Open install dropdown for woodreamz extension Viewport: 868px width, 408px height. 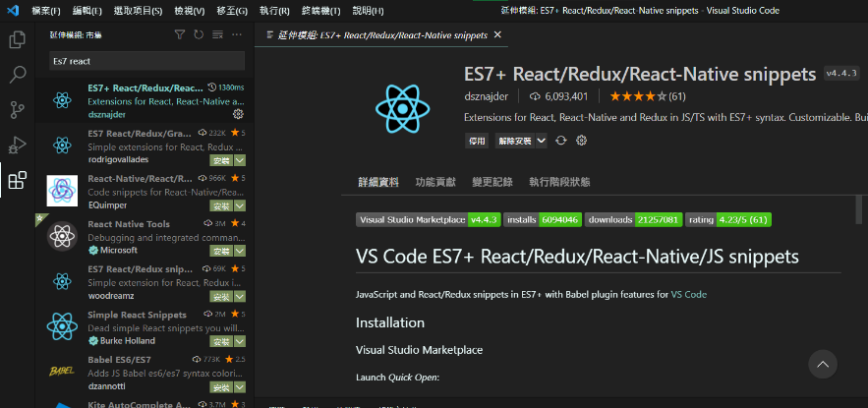tap(240, 296)
